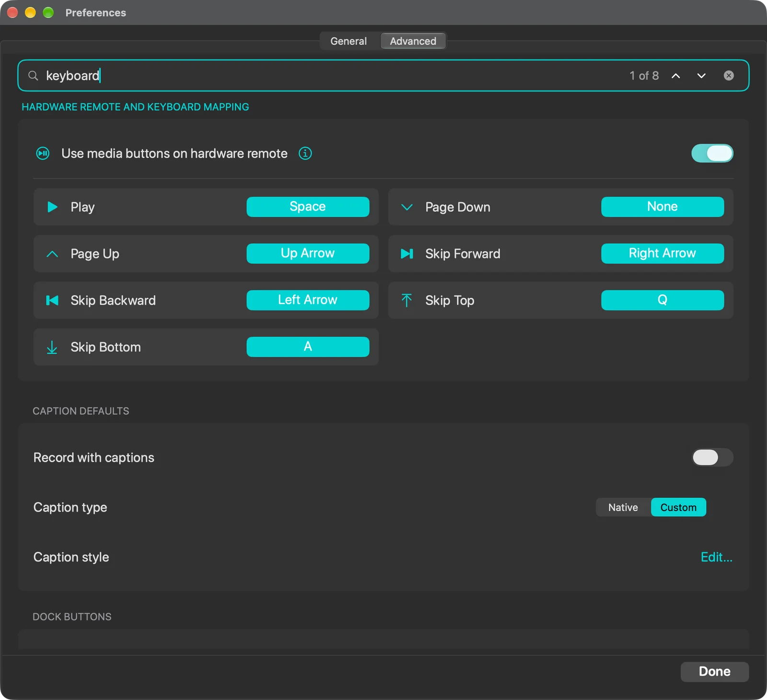Set Page Down key mapping None

coord(662,207)
